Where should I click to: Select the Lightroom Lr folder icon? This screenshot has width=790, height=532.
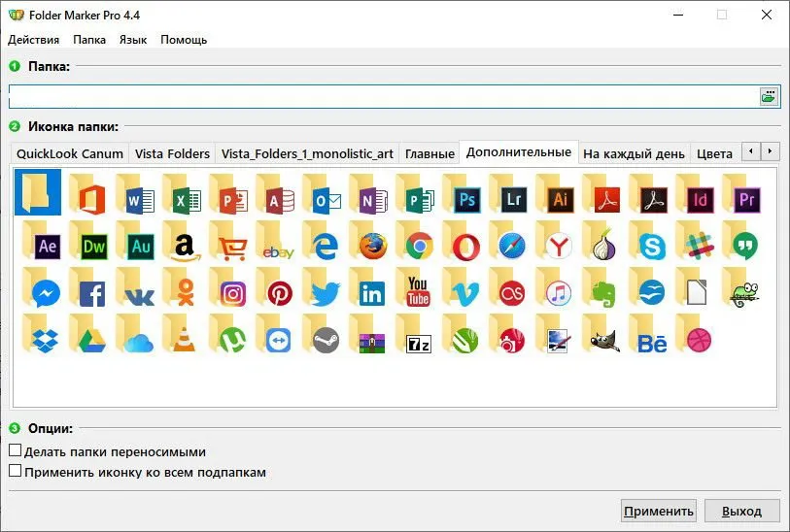[x=509, y=195]
